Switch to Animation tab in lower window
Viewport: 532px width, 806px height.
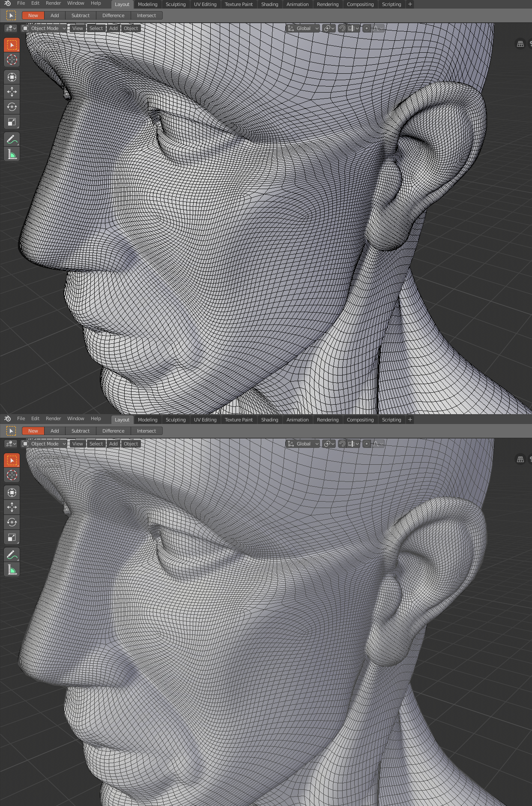[297, 420]
